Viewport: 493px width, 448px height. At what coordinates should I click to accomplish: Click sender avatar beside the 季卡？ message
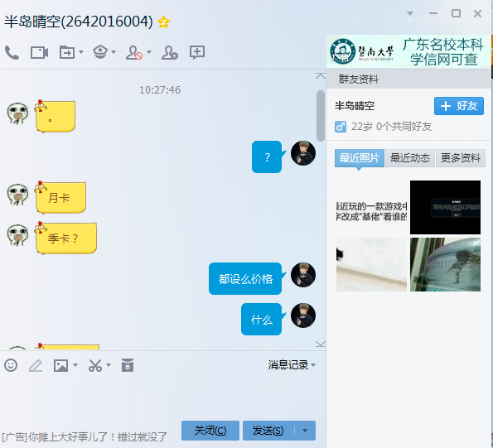(17, 235)
